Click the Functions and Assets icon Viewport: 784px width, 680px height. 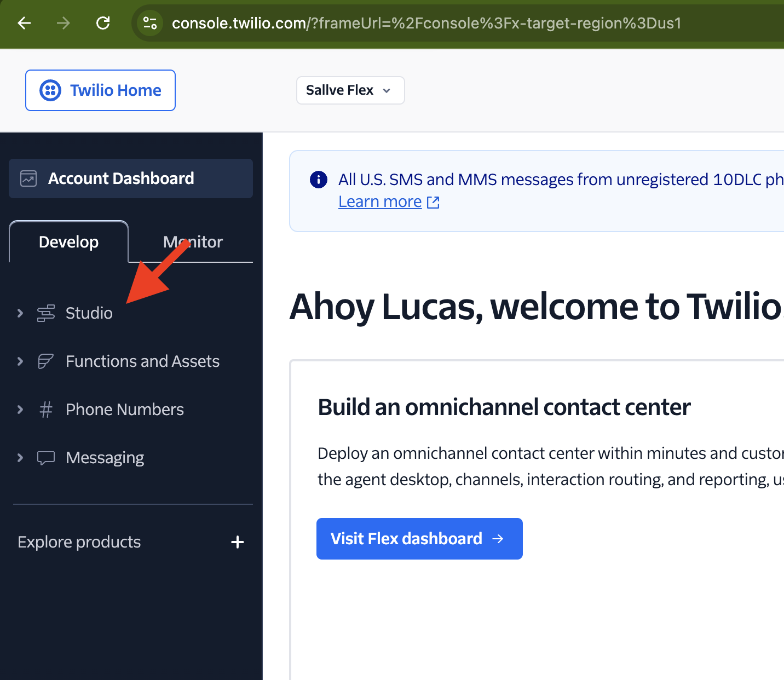(46, 361)
